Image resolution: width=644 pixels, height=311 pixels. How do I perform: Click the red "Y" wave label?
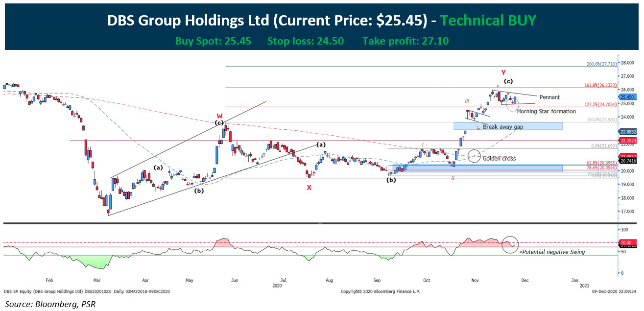click(x=503, y=72)
